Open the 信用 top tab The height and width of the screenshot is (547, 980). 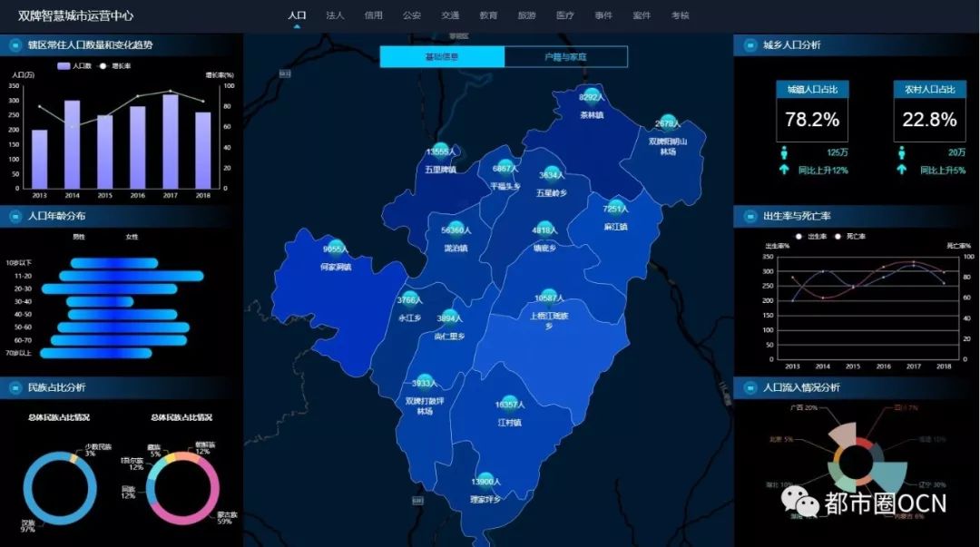[373, 15]
